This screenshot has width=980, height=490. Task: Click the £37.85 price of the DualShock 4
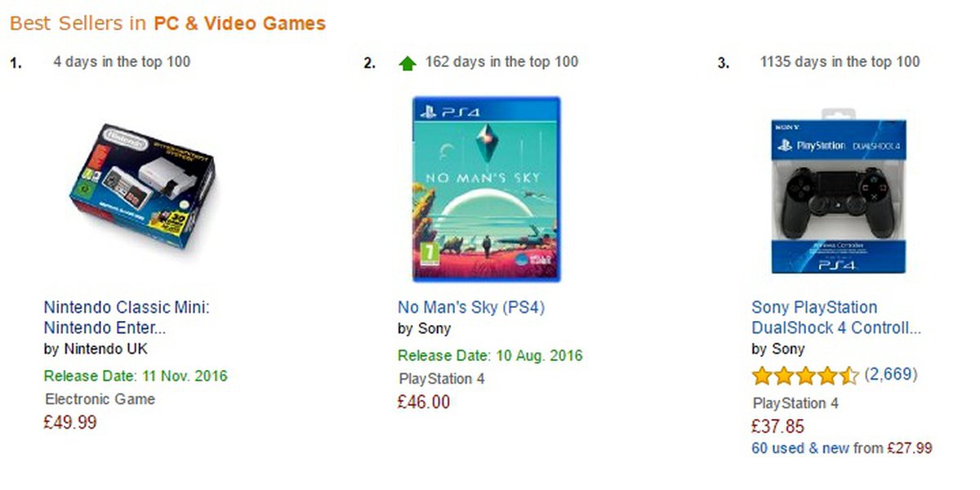(x=777, y=426)
